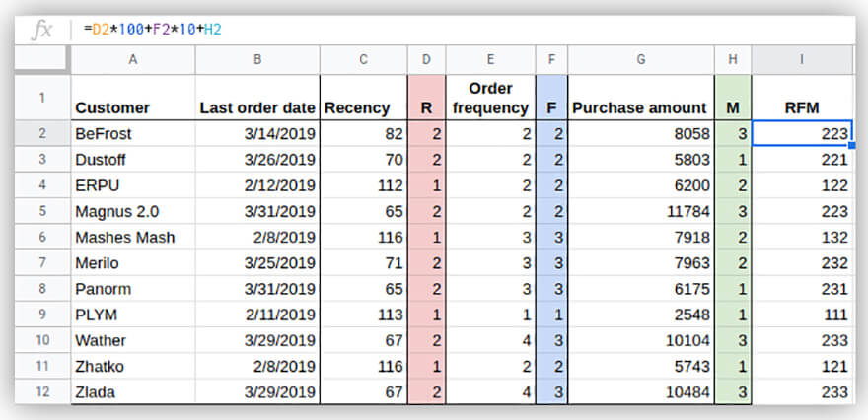Screen dimensions: 868x420
Task: Select row 1 header
Action: click(42, 98)
